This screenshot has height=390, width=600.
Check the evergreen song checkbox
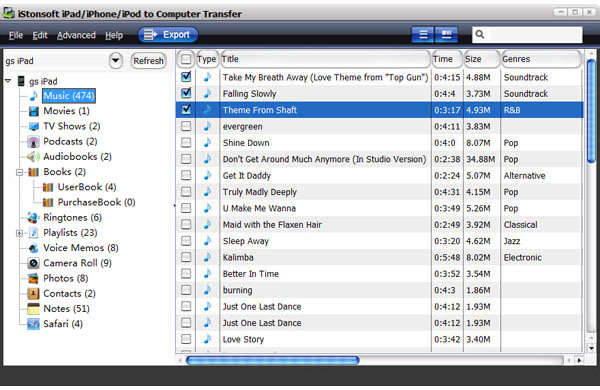click(186, 126)
